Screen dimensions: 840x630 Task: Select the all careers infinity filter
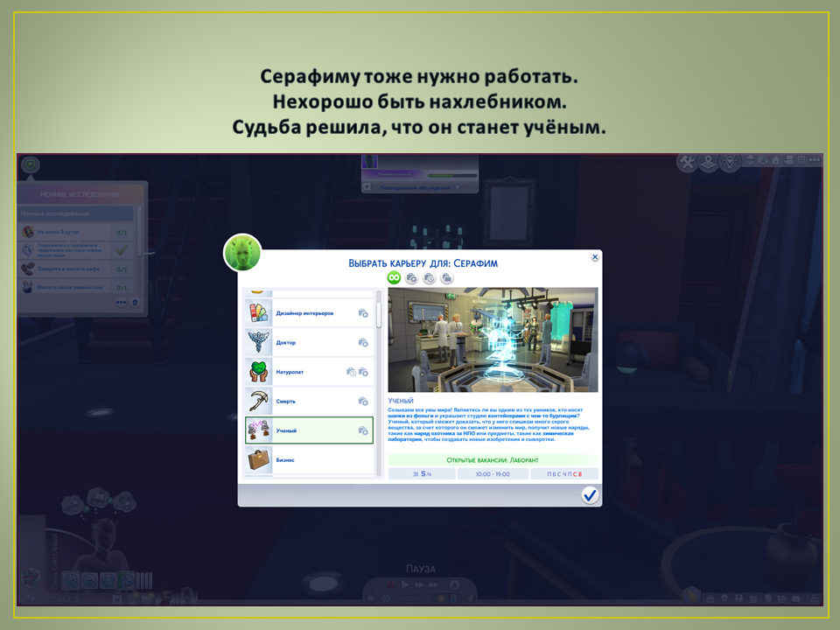pyautogui.click(x=394, y=277)
